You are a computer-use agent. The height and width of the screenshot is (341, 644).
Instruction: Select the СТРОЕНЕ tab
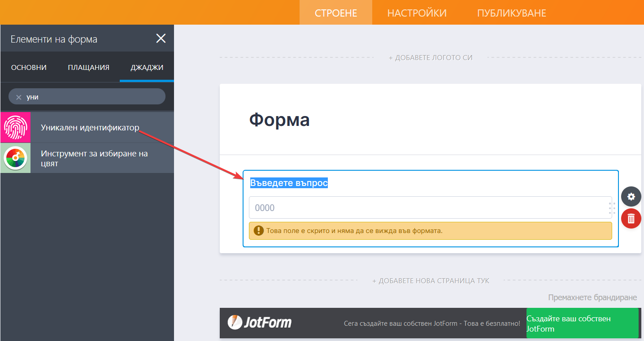point(336,13)
